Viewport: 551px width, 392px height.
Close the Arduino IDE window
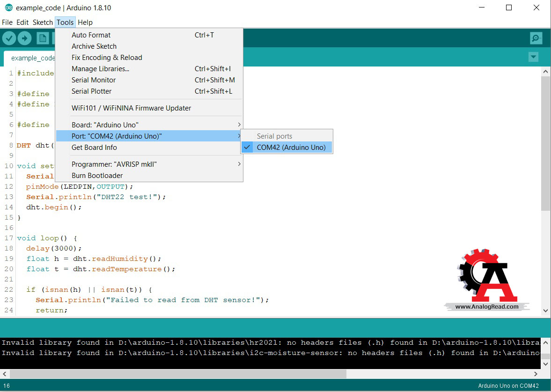click(x=536, y=7)
